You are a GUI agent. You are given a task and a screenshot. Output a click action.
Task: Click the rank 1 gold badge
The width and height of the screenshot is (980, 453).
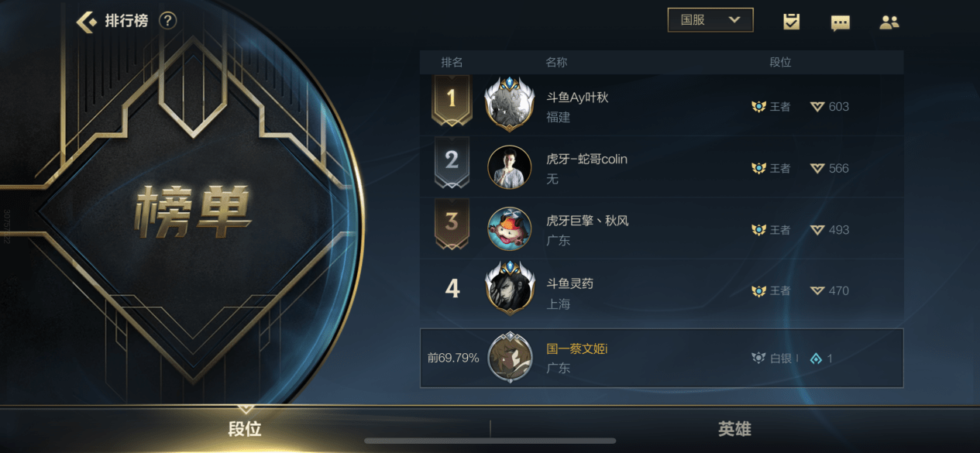tap(452, 100)
